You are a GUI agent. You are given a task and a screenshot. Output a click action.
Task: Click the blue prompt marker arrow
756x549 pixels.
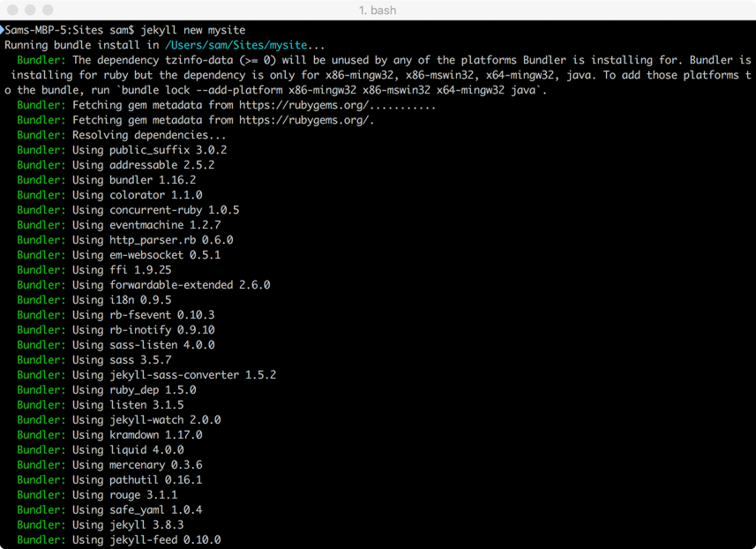(2, 30)
